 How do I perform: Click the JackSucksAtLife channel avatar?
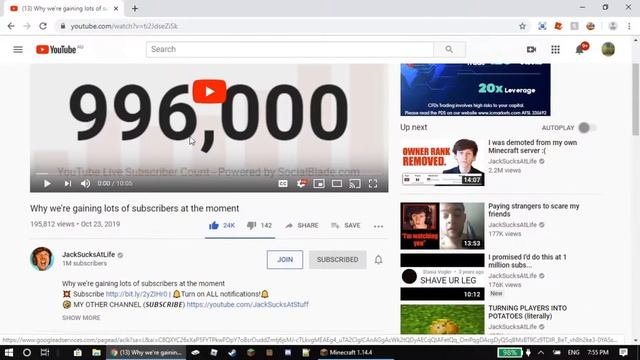click(42, 258)
